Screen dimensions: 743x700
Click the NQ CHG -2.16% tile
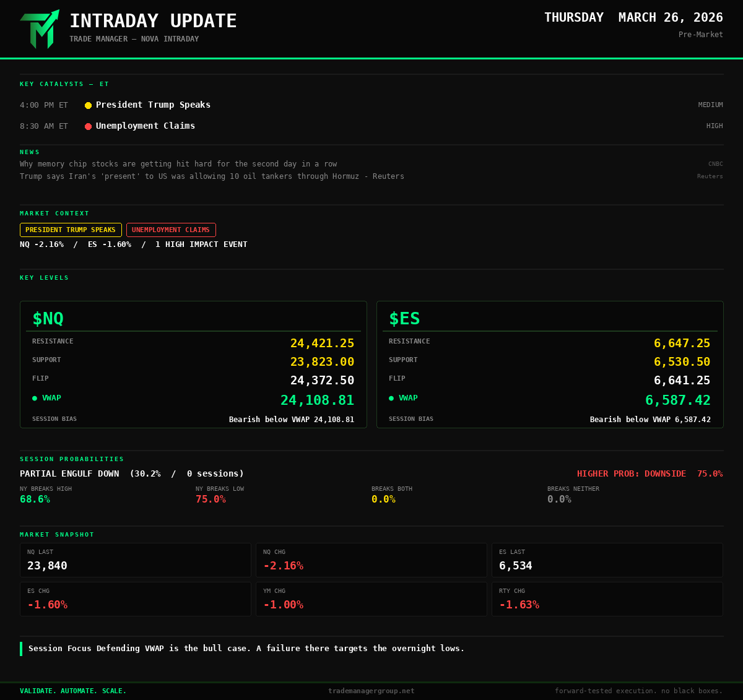point(371,560)
